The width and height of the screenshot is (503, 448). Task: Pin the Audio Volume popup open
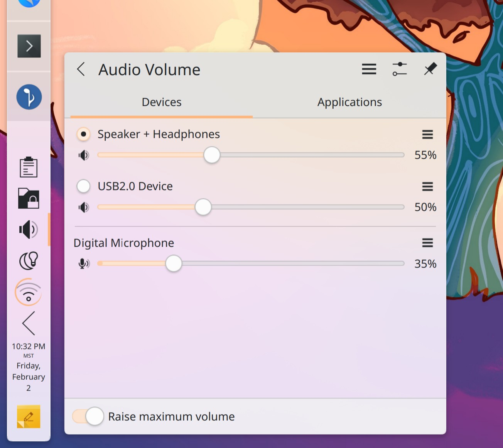[x=430, y=69]
